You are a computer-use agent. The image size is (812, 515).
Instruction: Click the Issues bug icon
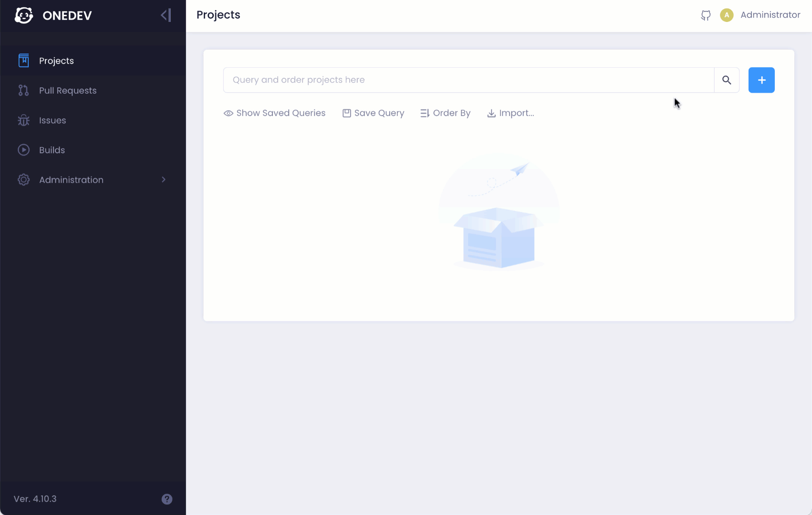[x=23, y=120]
